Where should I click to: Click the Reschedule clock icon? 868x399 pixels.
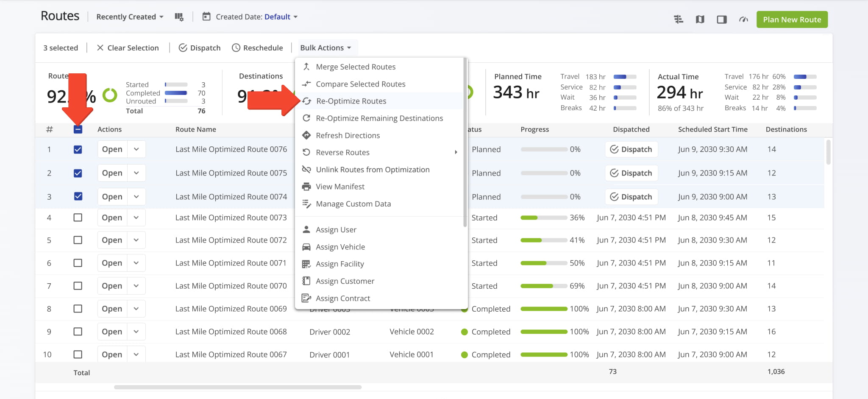pyautogui.click(x=236, y=48)
